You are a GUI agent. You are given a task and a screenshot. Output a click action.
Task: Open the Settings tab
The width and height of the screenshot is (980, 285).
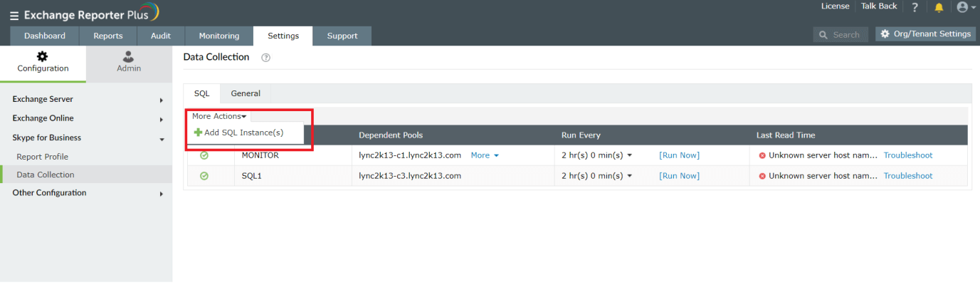[283, 36]
